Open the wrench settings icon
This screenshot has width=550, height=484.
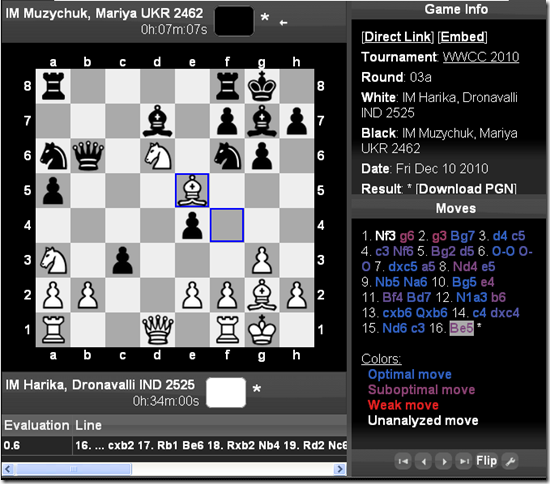point(510,461)
